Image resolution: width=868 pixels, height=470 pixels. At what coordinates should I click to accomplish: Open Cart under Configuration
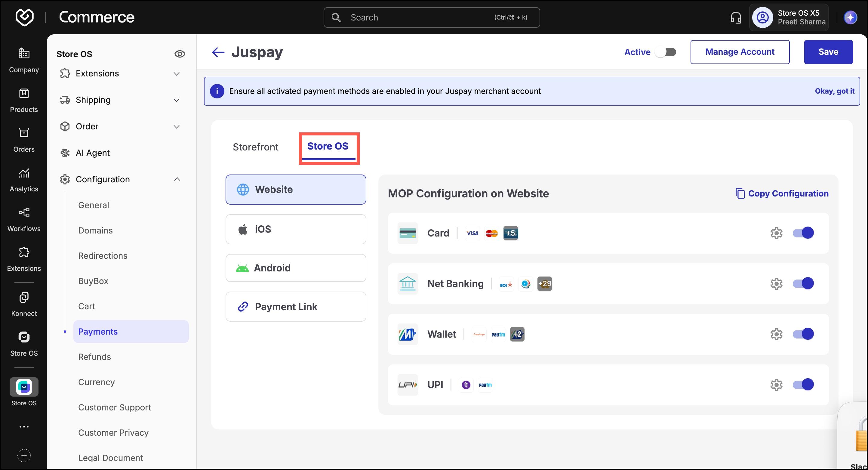(87, 307)
